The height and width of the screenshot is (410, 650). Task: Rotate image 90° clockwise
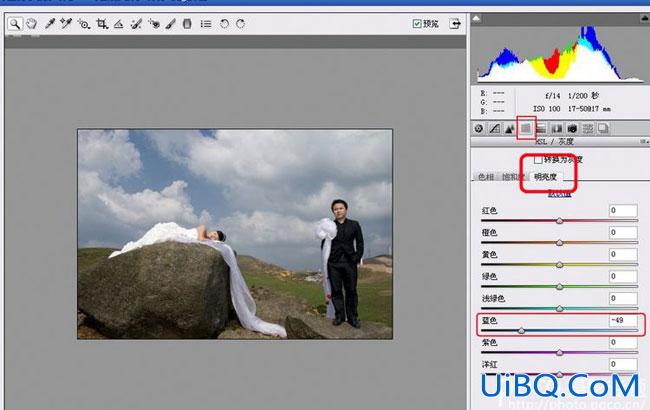pos(241,24)
